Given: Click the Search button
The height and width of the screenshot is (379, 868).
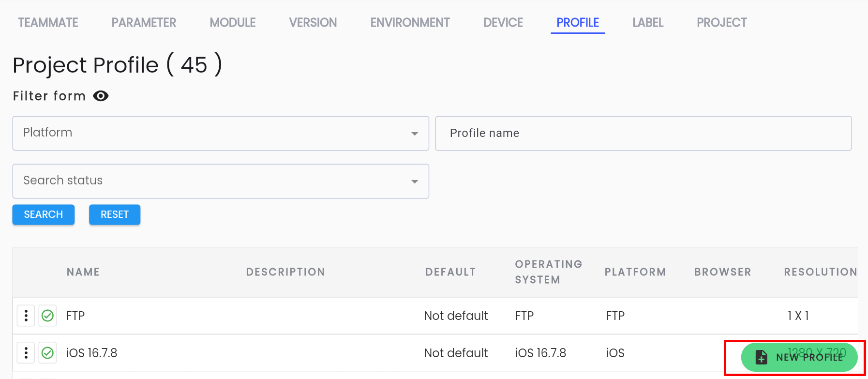Looking at the screenshot, I should (x=44, y=214).
